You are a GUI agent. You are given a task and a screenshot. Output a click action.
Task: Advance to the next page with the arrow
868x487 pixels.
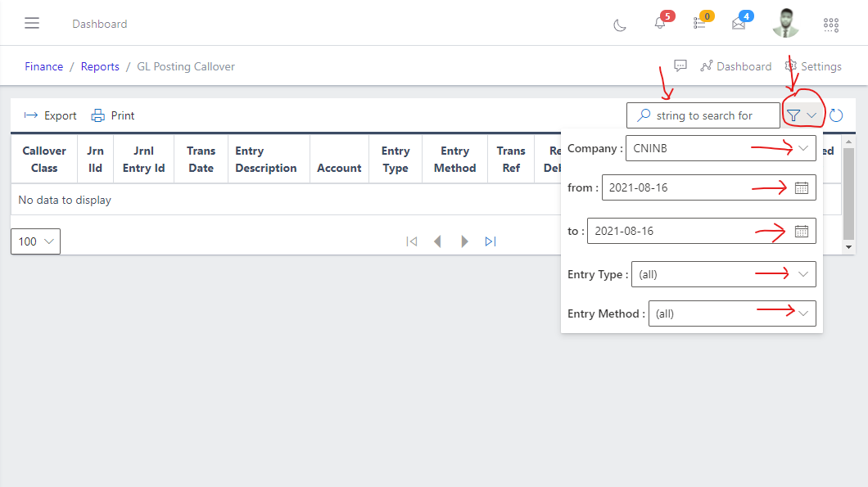[464, 241]
